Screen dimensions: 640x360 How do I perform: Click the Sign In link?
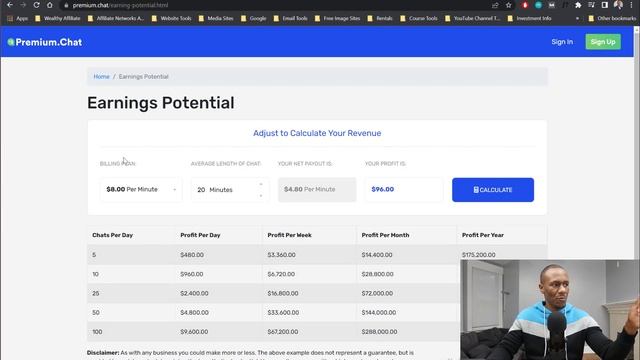point(562,42)
